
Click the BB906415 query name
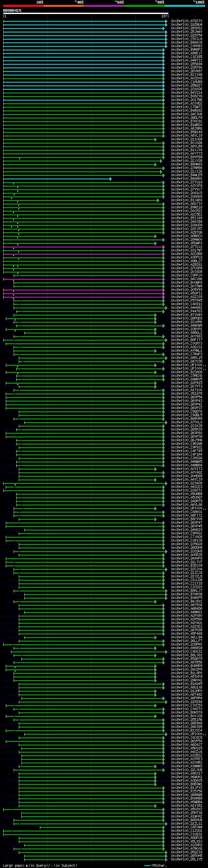pos(12,10)
